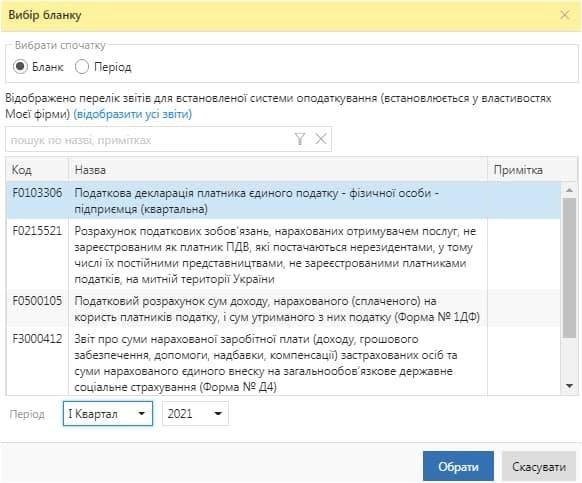The height and width of the screenshot is (483, 582).
Task: Click the відобразити усі звіти link
Action: coord(133,114)
